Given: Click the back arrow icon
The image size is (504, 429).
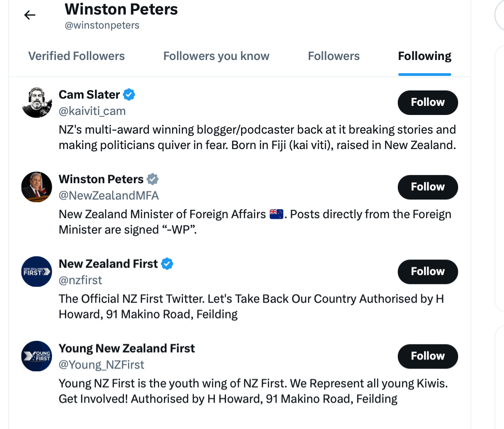Looking at the screenshot, I should point(30,15).
